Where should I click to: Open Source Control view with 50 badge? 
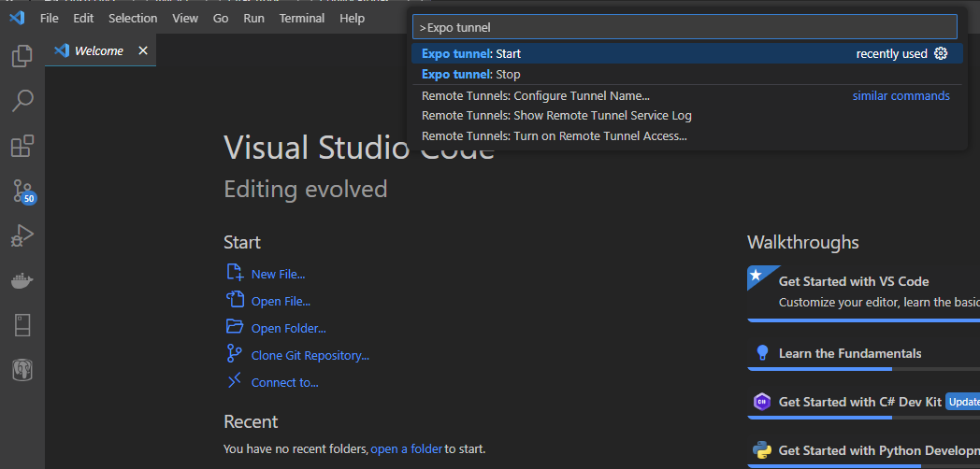23,192
